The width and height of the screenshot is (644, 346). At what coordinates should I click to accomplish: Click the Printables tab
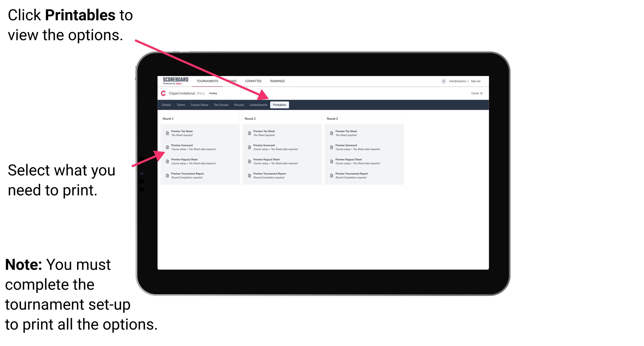(x=279, y=105)
